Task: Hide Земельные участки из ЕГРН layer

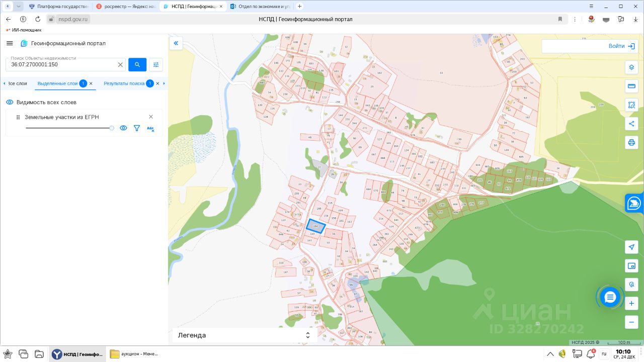Action: [123, 128]
